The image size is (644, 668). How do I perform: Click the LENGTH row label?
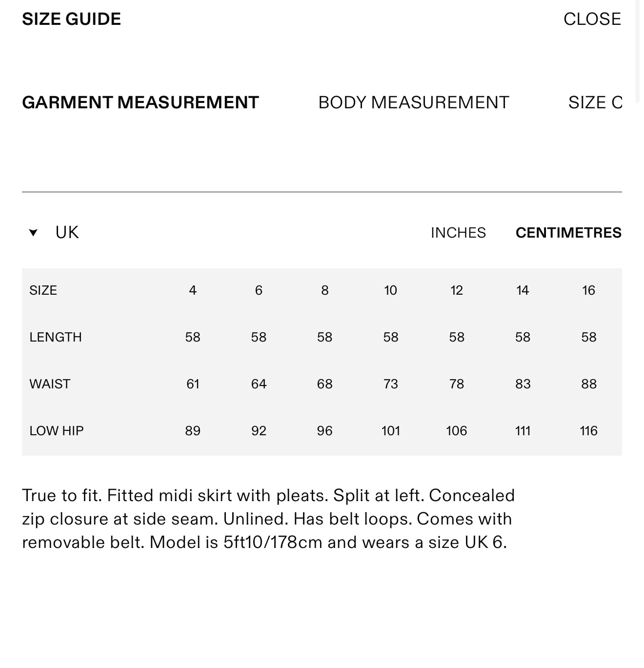56,337
